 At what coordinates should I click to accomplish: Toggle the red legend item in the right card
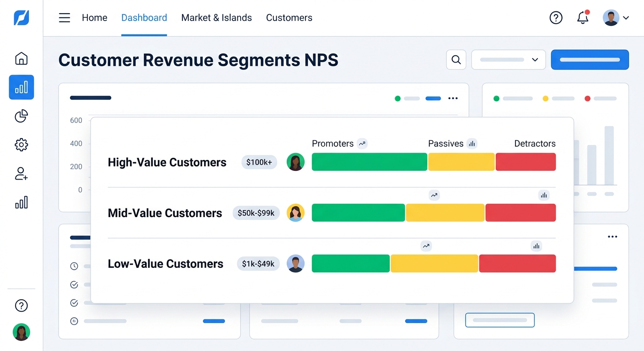[x=601, y=98]
